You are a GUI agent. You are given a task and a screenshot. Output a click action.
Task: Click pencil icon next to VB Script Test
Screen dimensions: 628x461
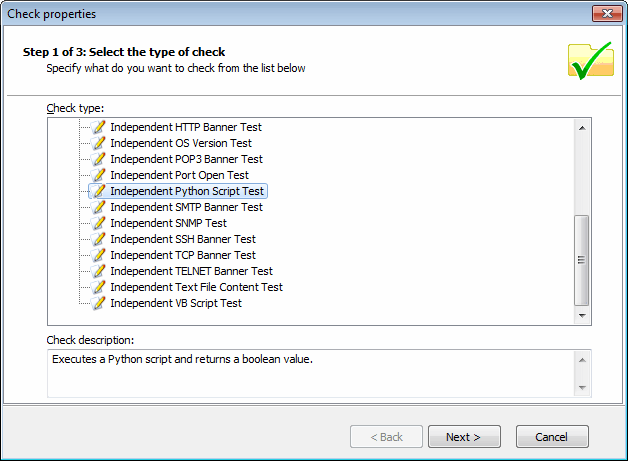pyautogui.click(x=99, y=303)
